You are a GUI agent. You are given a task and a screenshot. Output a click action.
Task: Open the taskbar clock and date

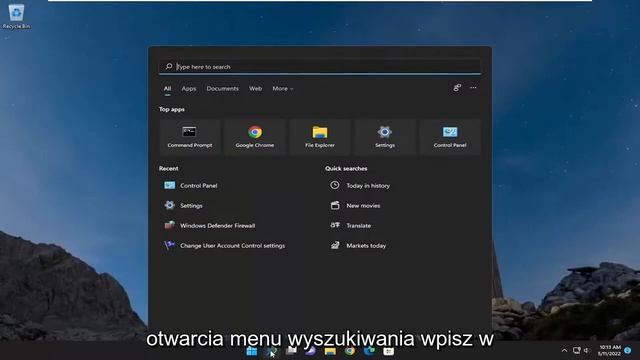[609, 351]
